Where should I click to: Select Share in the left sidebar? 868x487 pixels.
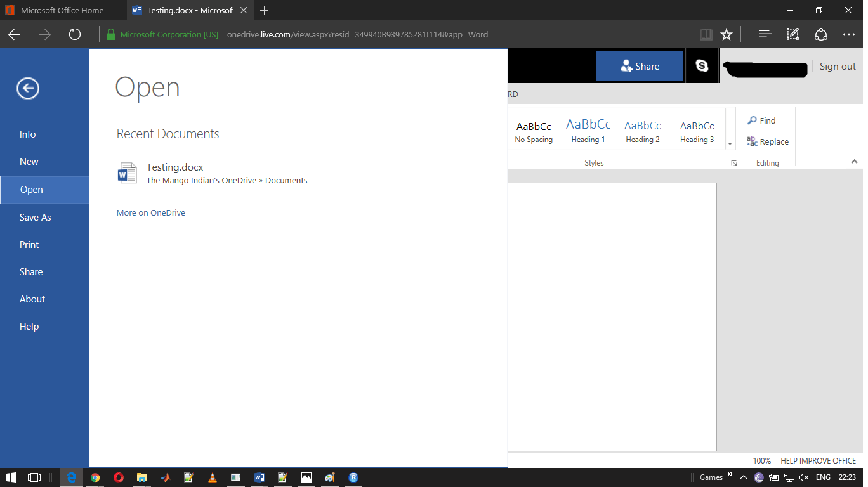[x=31, y=272]
